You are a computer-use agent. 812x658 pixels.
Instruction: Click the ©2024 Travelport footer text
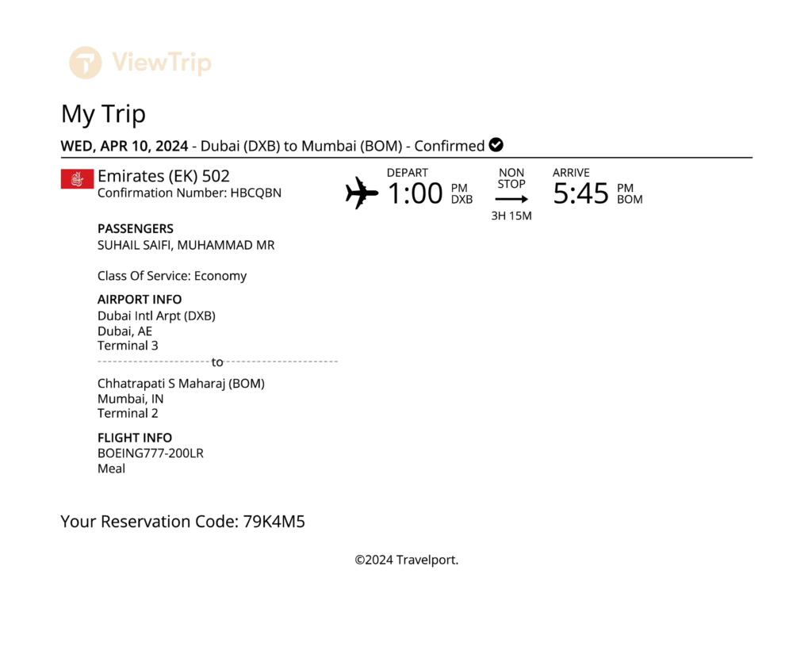tap(406, 560)
